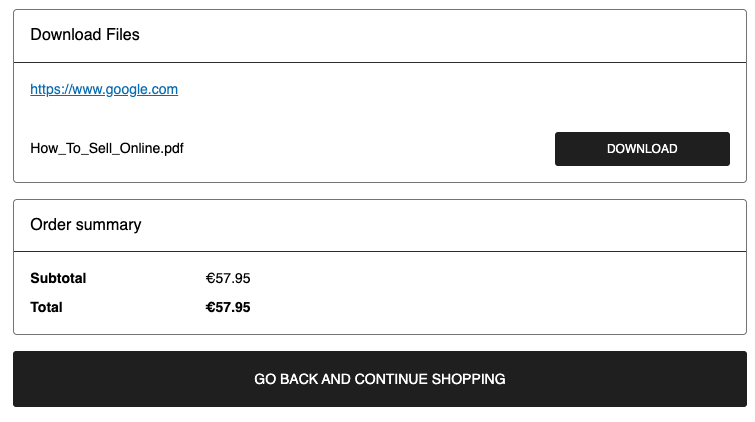
Task: Open the https://www.google.com link
Action: [x=104, y=89]
